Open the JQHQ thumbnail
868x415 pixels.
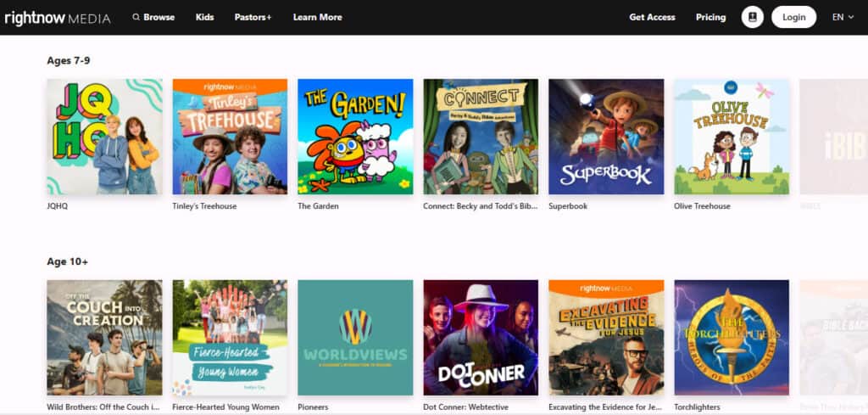click(104, 137)
